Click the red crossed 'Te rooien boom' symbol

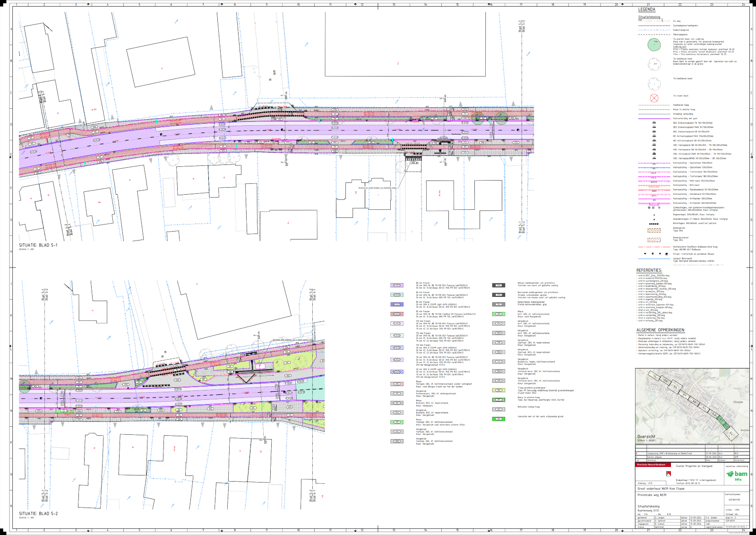pyautogui.click(x=654, y=98)
